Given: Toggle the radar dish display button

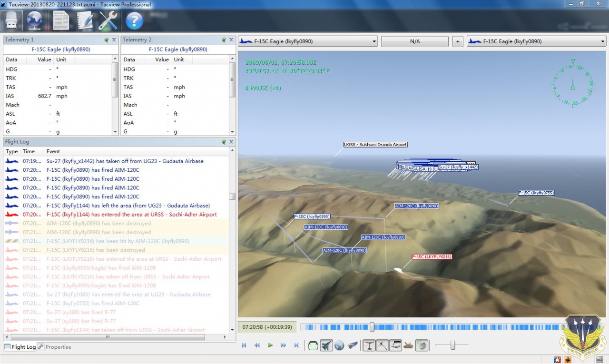Looking at the screenshot, I should (x=422, y=345).
